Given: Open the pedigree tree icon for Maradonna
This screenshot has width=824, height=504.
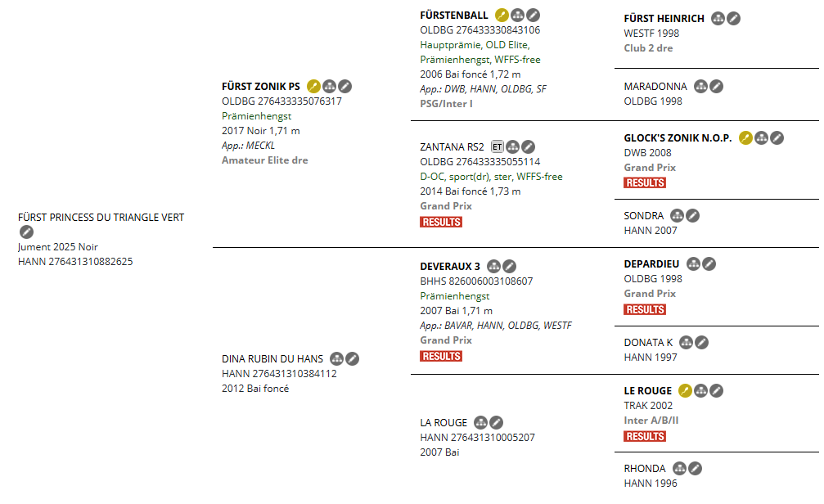Looking at the screenshot, I should tap(700, 86).
